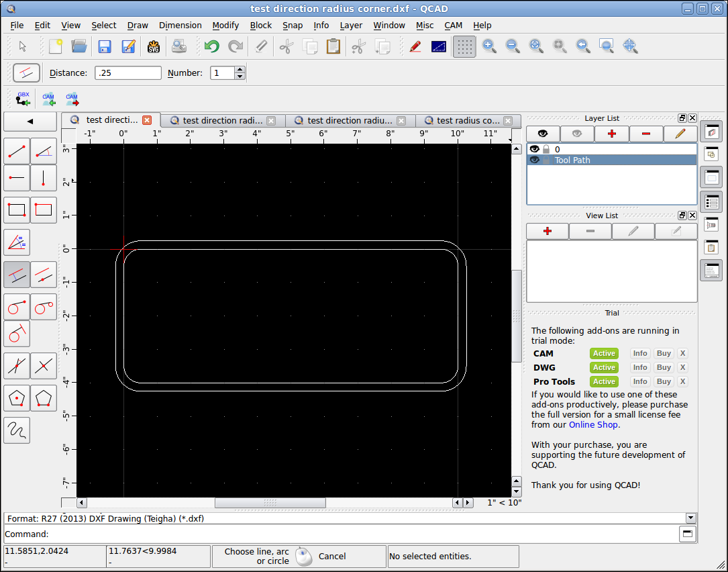Click the SVG export icon
The width and height of the screenshot is (728, 572).
[153, 46]
